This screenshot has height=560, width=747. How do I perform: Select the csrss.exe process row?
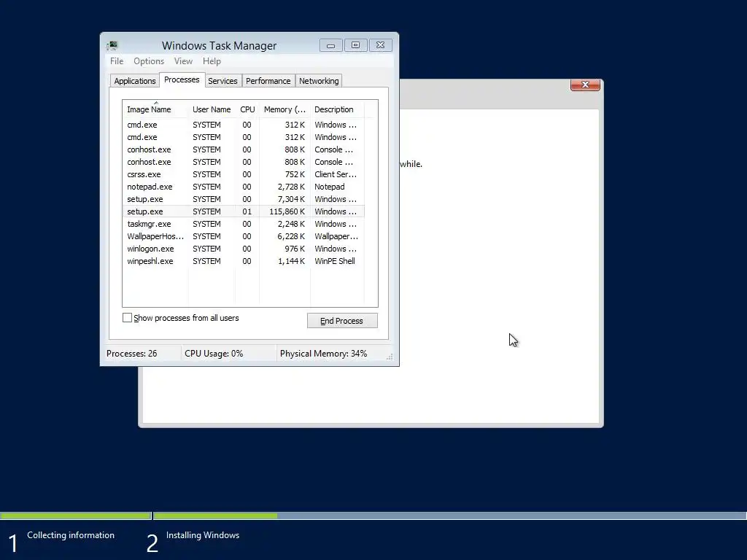[x=244, y=174]
